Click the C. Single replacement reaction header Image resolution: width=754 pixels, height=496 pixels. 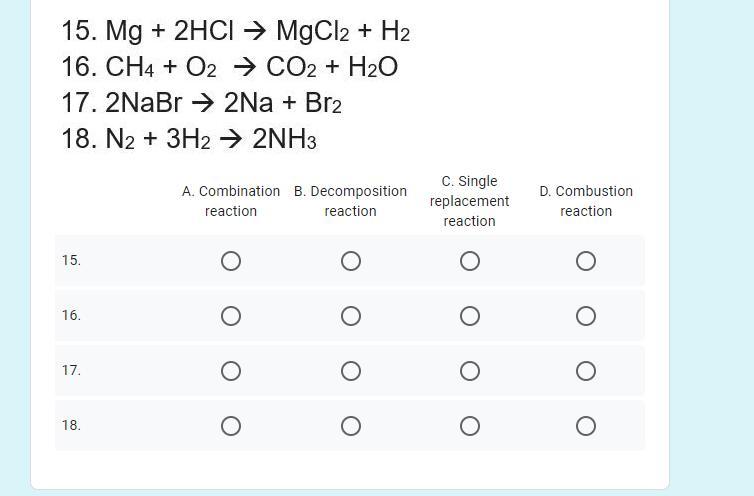(470, 201)
